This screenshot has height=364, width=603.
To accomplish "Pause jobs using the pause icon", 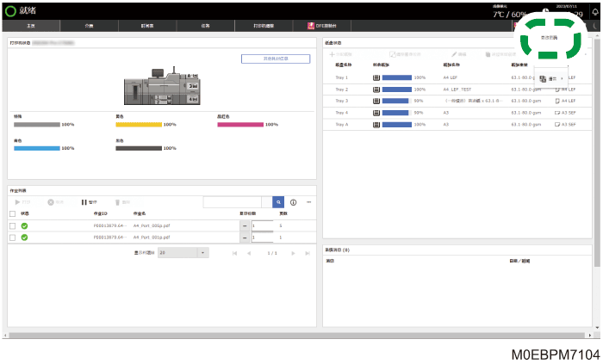I will [x=84, y=202].
